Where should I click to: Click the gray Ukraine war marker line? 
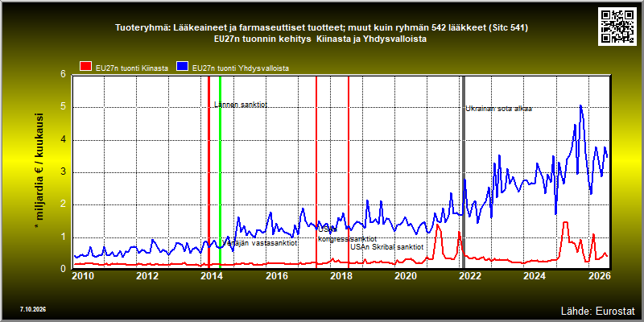(x=464, y=172)
